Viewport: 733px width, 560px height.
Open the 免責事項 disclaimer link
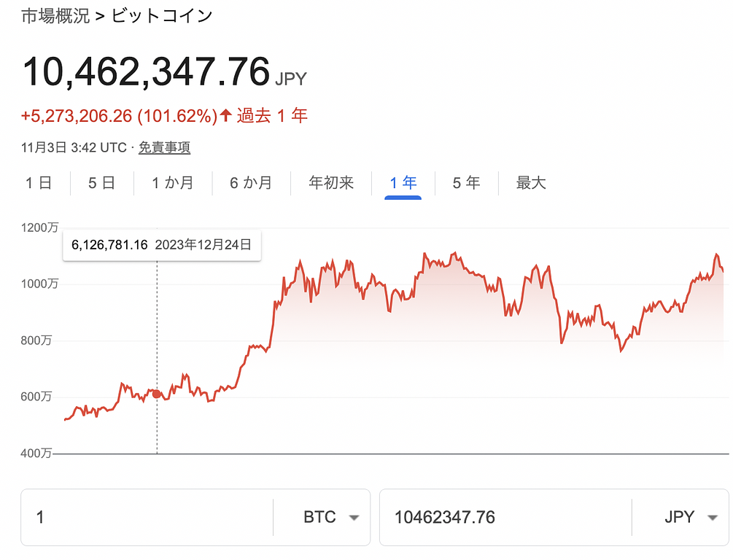click(164, 148)
